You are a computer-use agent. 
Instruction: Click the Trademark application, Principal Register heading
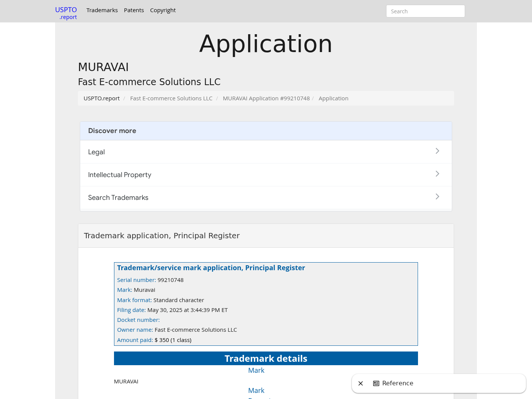tap(162, 236)
